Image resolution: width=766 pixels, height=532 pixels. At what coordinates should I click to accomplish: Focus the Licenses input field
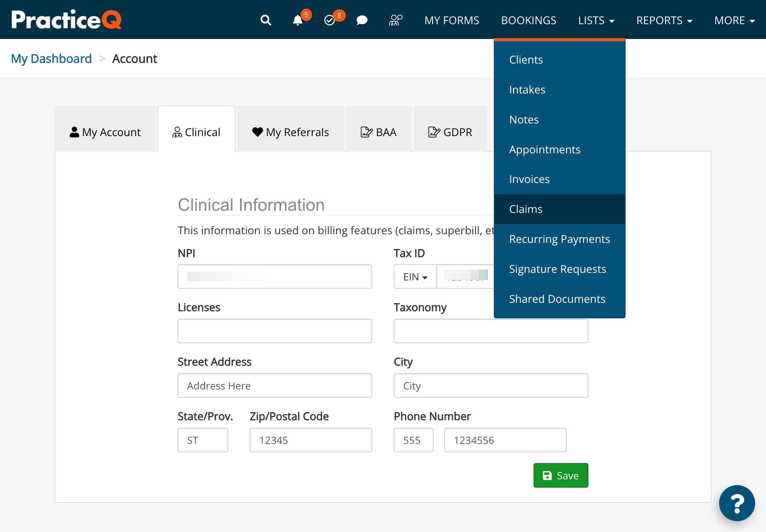275,331
